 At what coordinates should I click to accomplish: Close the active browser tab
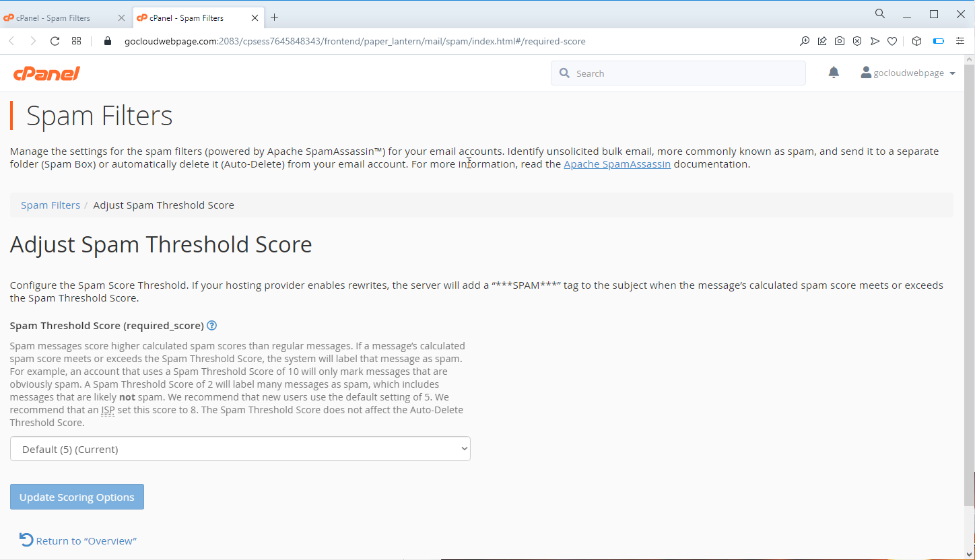(255, 18)
